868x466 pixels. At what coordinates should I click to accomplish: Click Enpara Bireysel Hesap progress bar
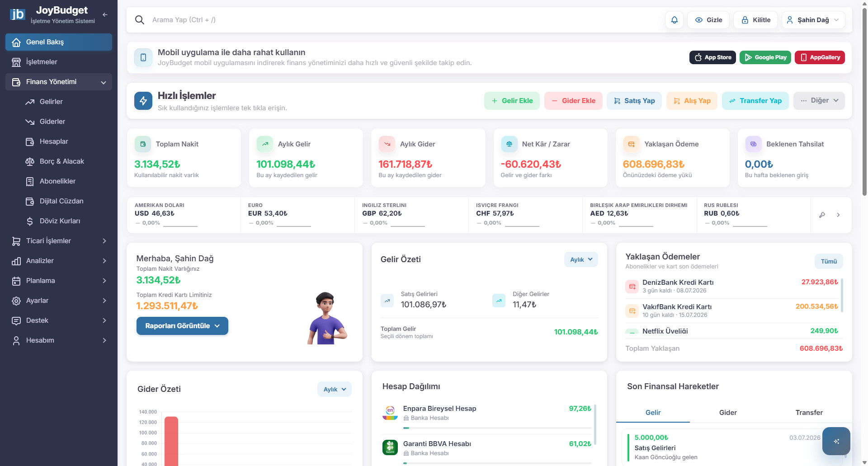(x=497, y=428)
